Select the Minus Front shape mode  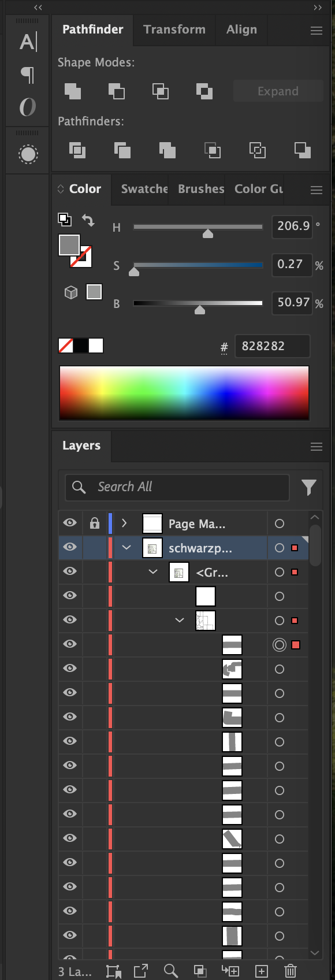tap(117, 91)
